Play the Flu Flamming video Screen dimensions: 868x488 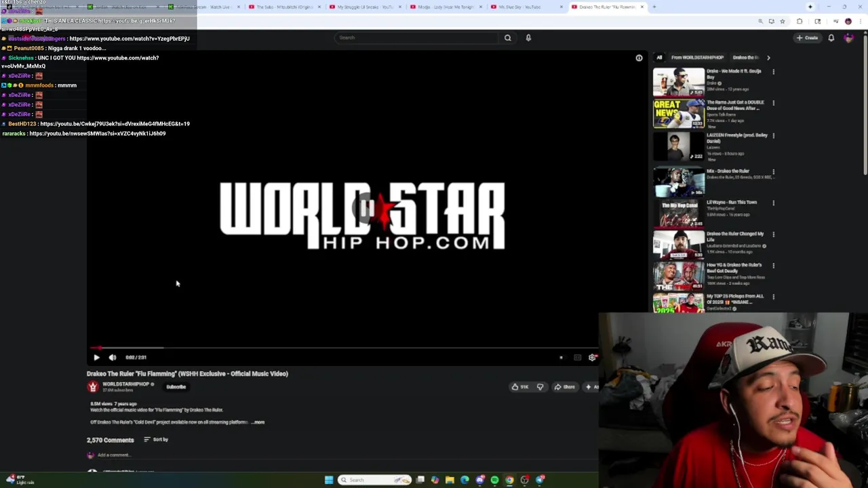96,357
